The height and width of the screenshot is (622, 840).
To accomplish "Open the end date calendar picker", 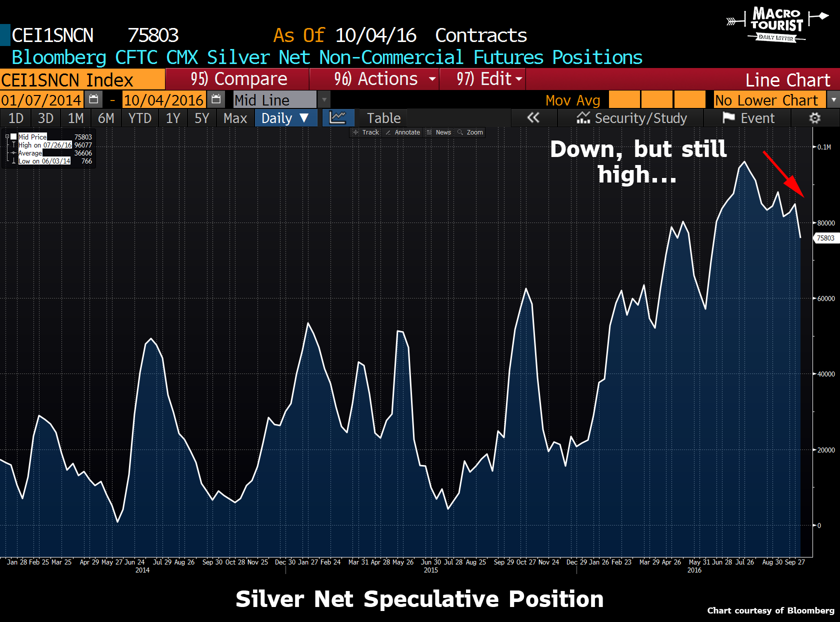I will tap(216, 99).
